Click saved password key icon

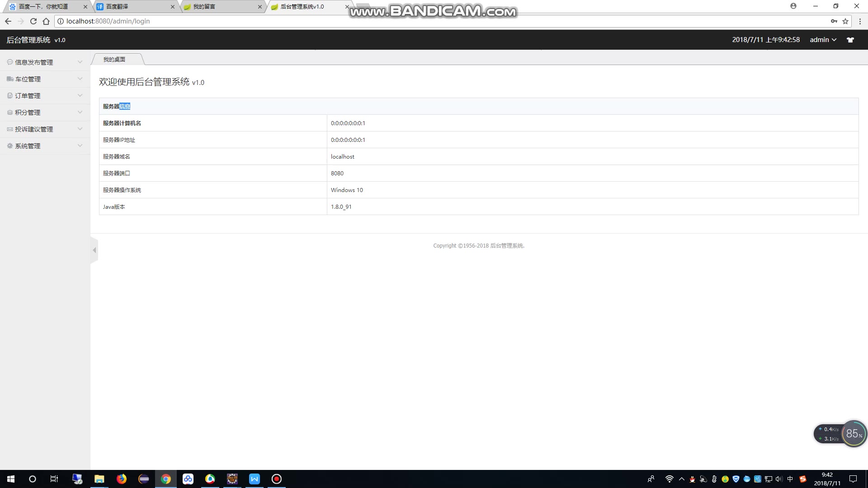click(834, 21)
